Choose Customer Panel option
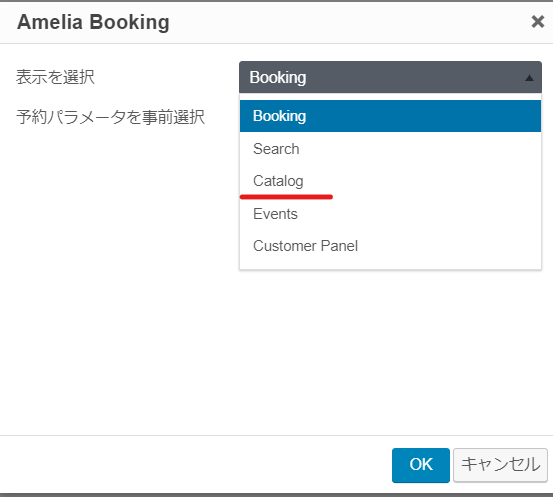This screenshot has width=553, height=497. pos(390,246)
